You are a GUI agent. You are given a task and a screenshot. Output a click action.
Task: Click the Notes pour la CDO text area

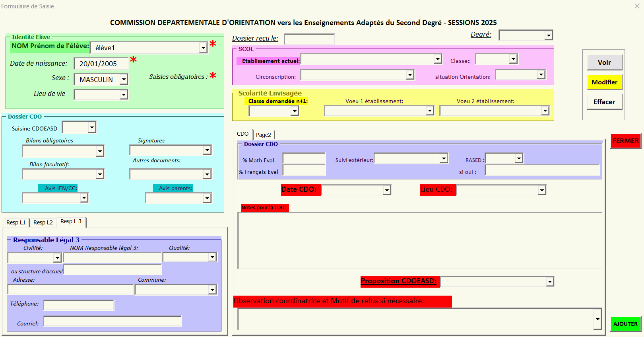point(420,241)
